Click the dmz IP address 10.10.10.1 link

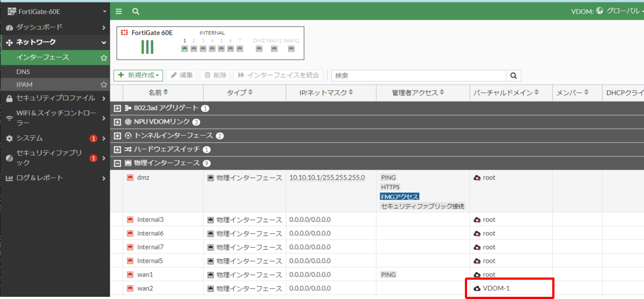(x=327, y=177)
